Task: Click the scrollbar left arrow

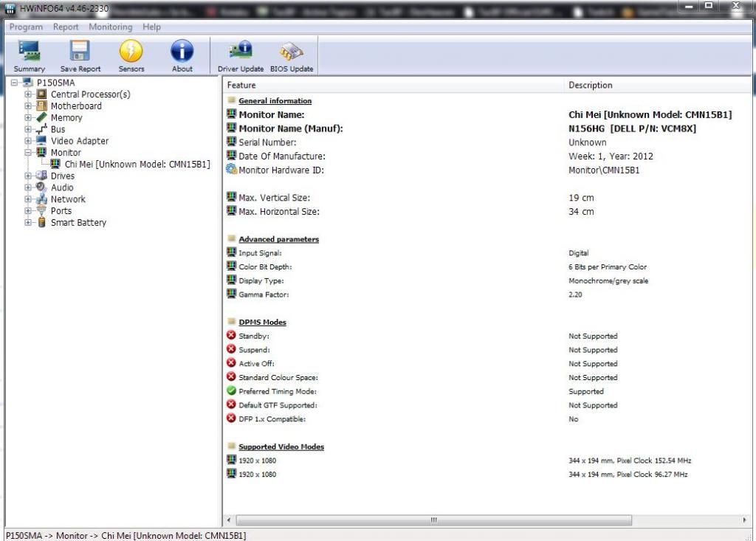Action: point(229,520)
